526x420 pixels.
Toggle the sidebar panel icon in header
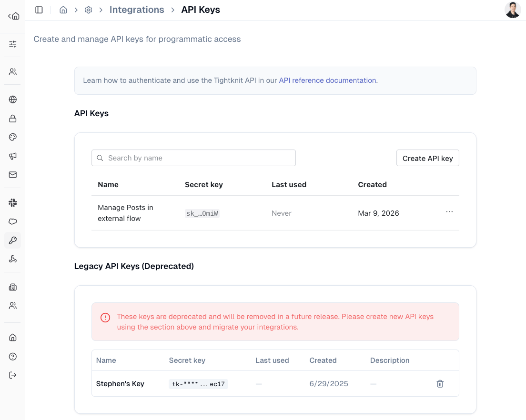39,10
